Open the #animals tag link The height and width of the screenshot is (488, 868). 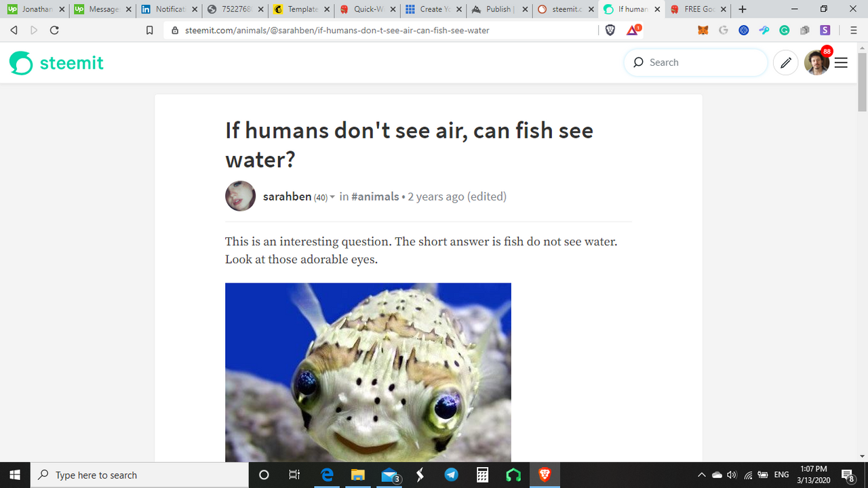coord(375,197)
